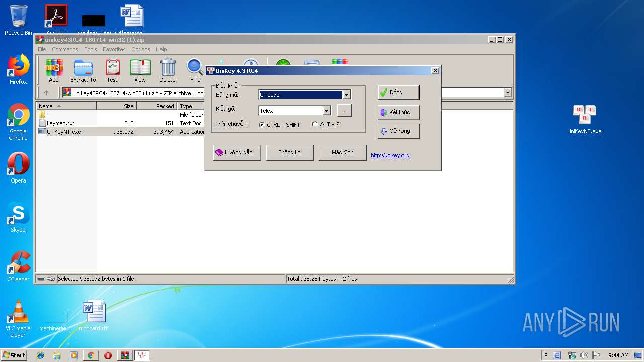Open the Commands menu in WinRAR
The image size is (644, 362).
point(65,49)
